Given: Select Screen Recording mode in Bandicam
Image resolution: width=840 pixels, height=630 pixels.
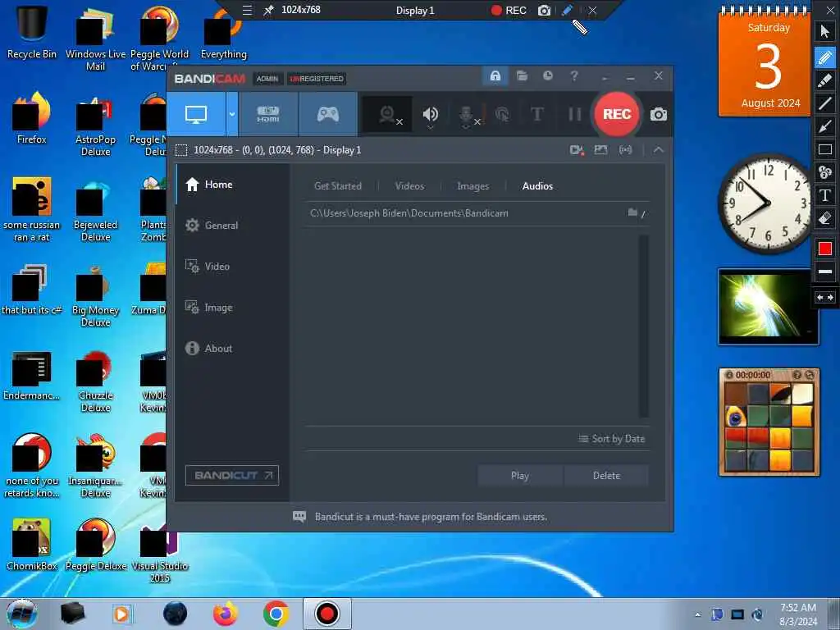Looking at the screenshot, I should click(x=196, y=114).
